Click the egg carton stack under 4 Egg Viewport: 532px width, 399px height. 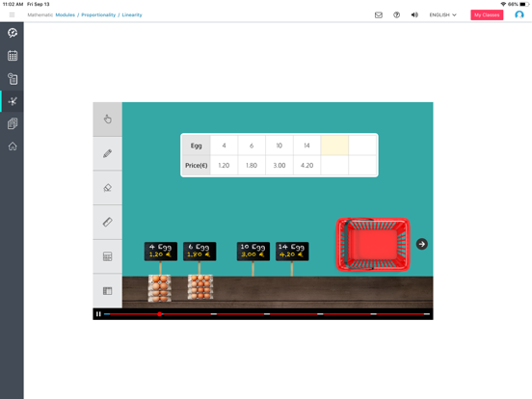[160, 288]
